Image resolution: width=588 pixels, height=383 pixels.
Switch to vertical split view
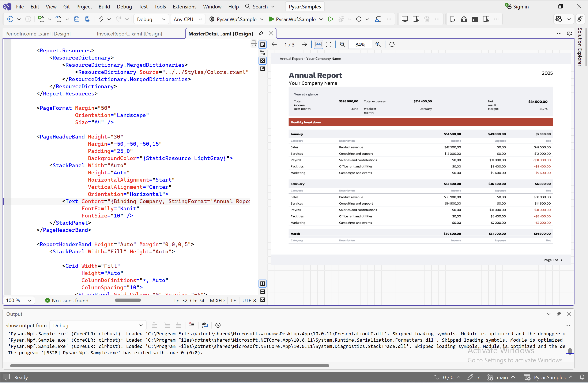coord(263,284)
